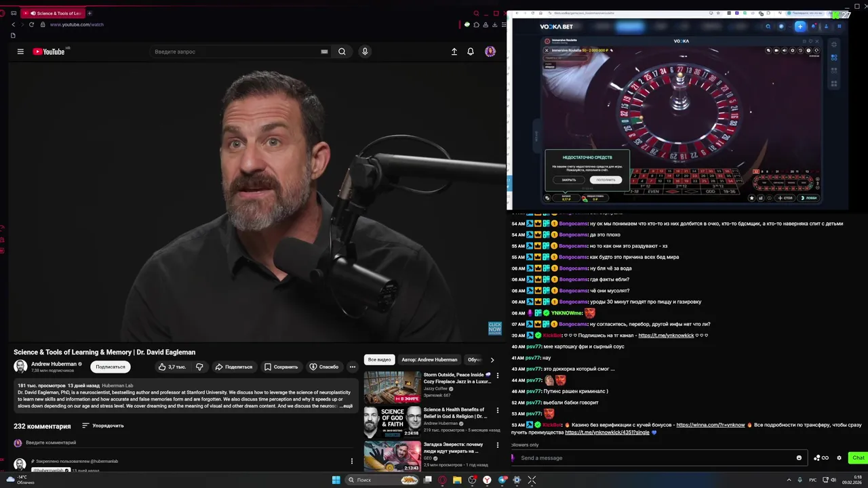Screen dimensions: 868x488
Task: Open the YouTube hamburger guide menu
Action: 20,52
